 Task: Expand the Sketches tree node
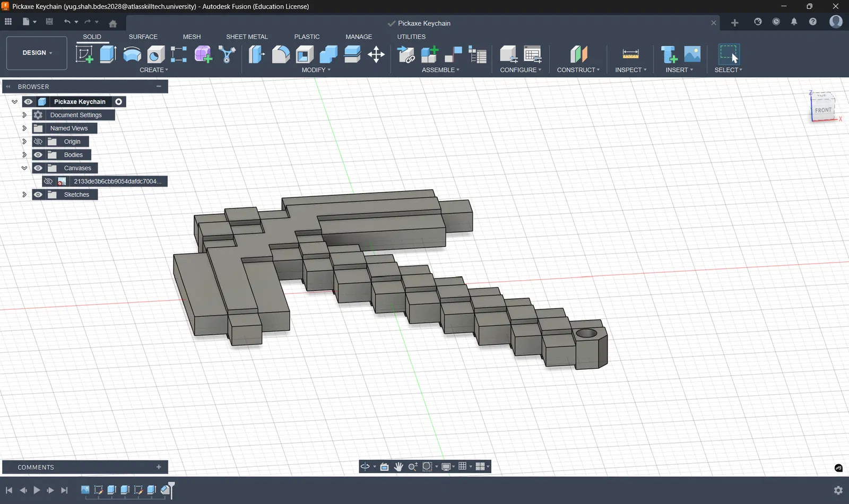(x=24, y=195)
